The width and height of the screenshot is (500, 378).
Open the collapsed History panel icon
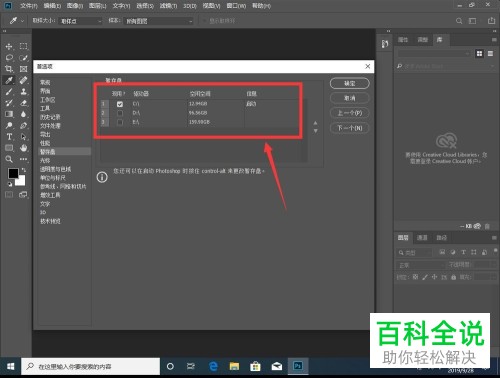click(385, 44)
